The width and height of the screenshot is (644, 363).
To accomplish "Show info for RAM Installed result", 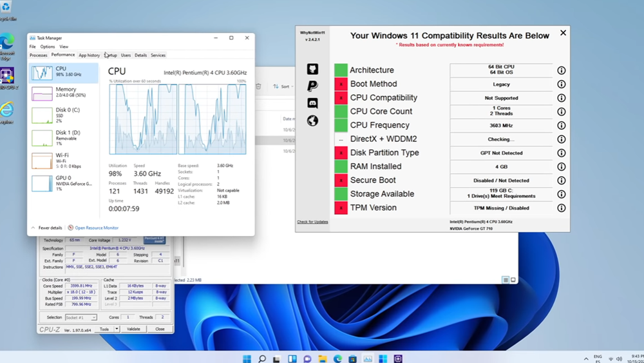I will click(x=561, y=167).
